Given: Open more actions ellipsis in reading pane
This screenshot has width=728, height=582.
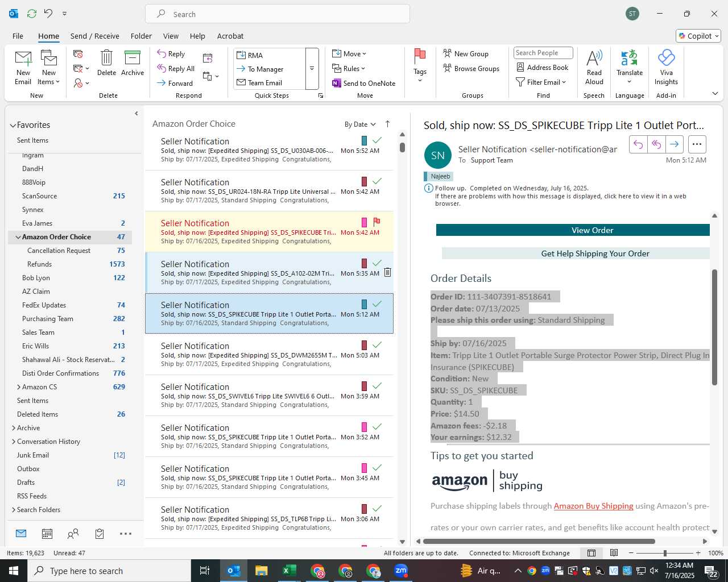Looking at the screenshot, I should [x=697, y=144].
